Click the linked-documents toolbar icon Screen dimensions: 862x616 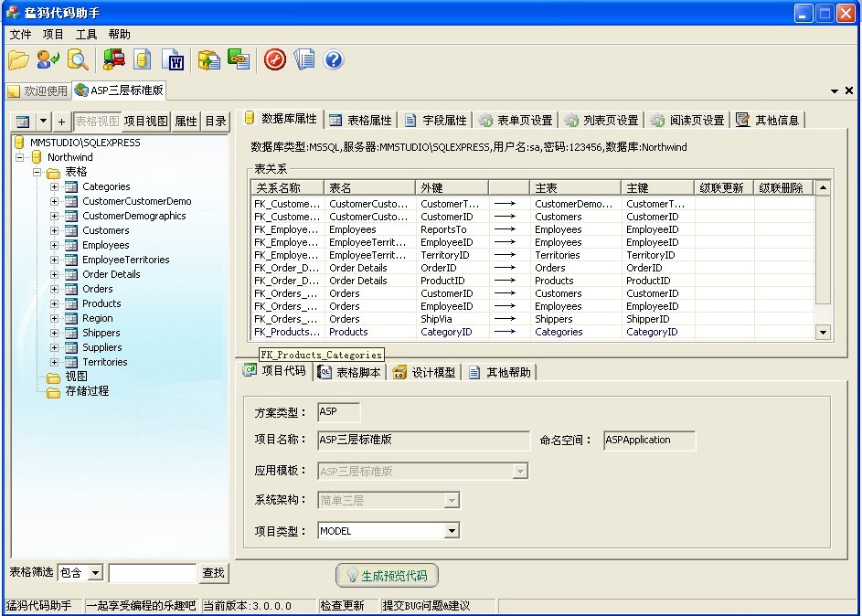click(x=239, y=59)
